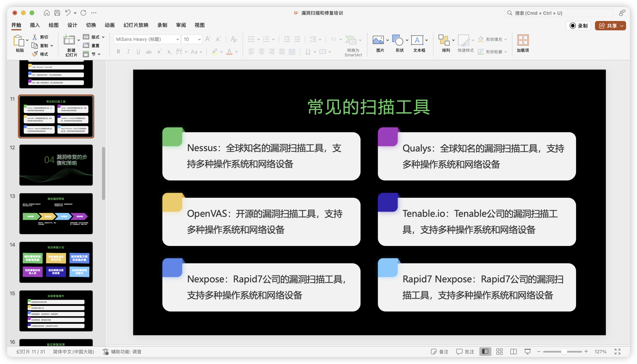The height and width of the screenshot is (364, 637).
Task: Expand the 版式 layout dropdown
Action: tap(103, 37)
